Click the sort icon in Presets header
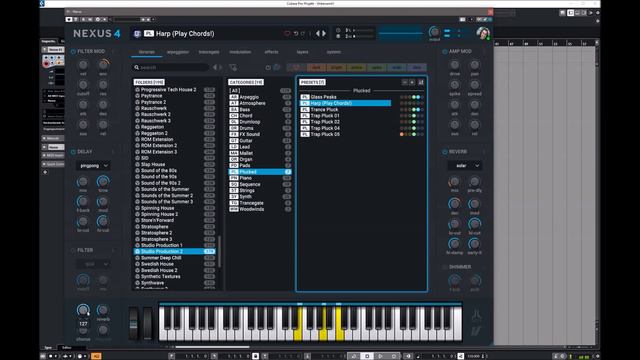640x360 pixels. coord(421,82)
